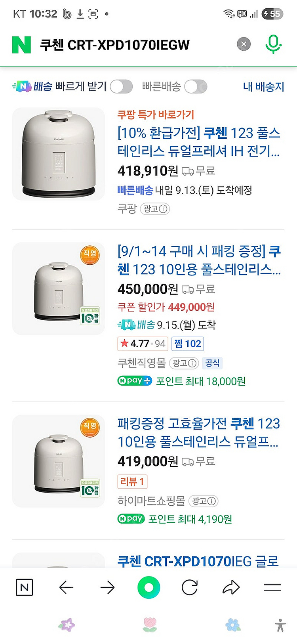This screenshot has width=297, height=644.
Task: Open the 9/1~14 패킹 증정 product title
Action: 199,260
